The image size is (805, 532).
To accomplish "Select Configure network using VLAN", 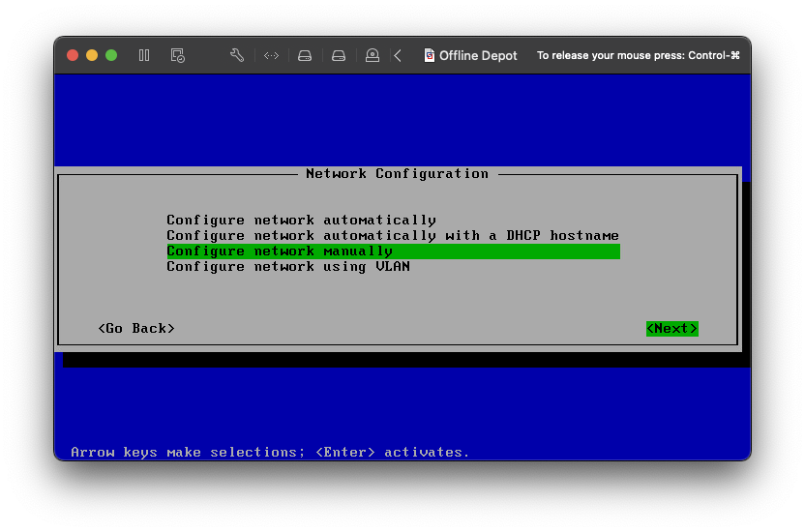I will tap(287, 266).
